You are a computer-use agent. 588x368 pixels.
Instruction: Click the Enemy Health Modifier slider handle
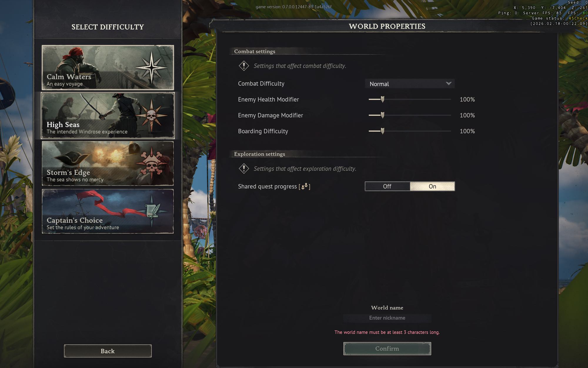[x=382, y=99]
